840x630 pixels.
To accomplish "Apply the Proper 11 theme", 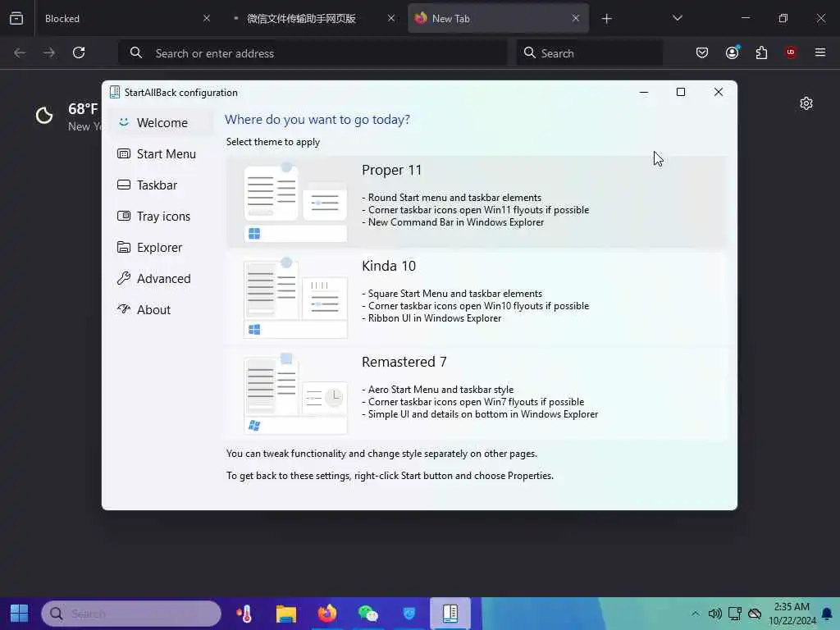I will tap(476, 202).
